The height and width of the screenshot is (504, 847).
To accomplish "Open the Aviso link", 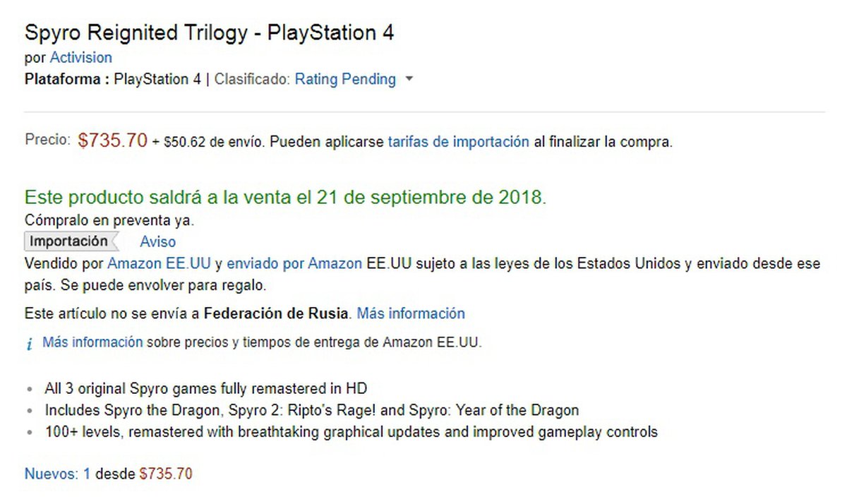I will [x=157, y=241].
